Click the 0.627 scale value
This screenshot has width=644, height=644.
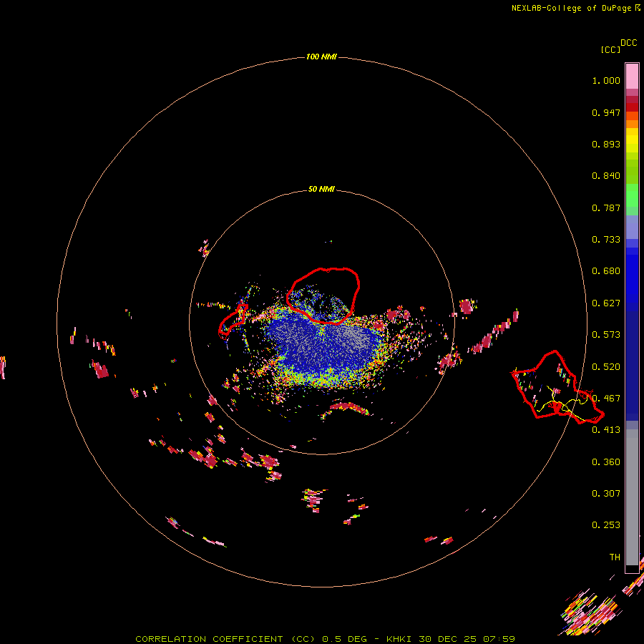point(606,303)
